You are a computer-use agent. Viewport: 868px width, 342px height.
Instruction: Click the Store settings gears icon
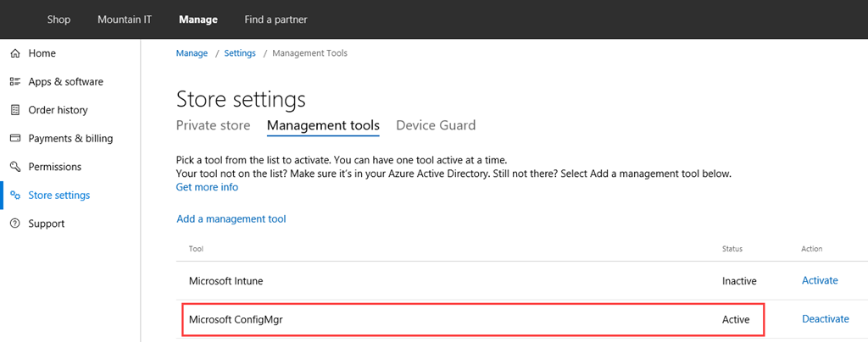tap(14, 196)
